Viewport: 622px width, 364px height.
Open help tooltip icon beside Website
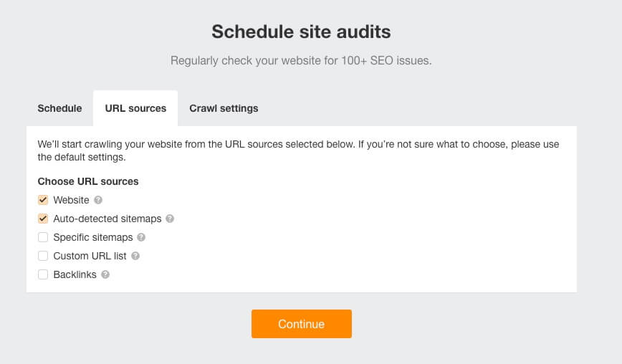(98, 201)
